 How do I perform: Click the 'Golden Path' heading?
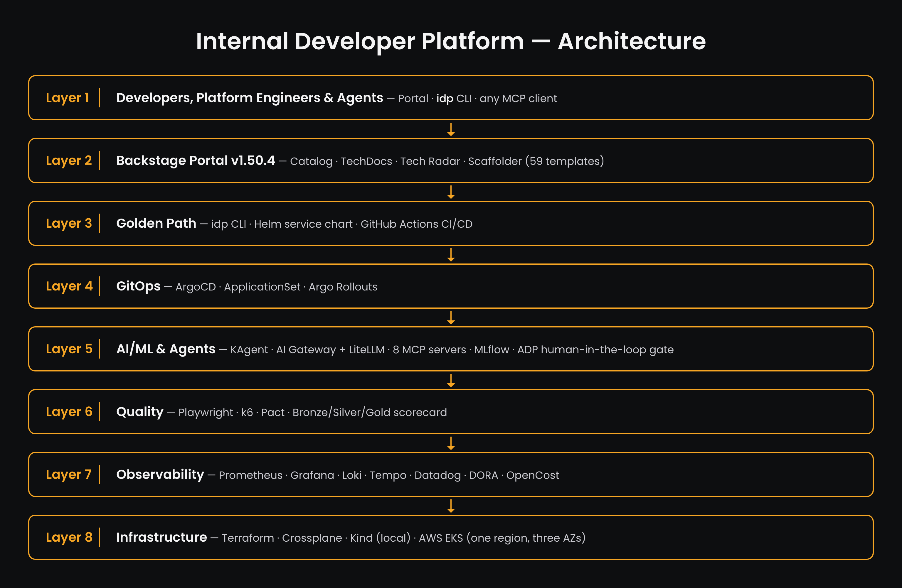pos(156,223)
